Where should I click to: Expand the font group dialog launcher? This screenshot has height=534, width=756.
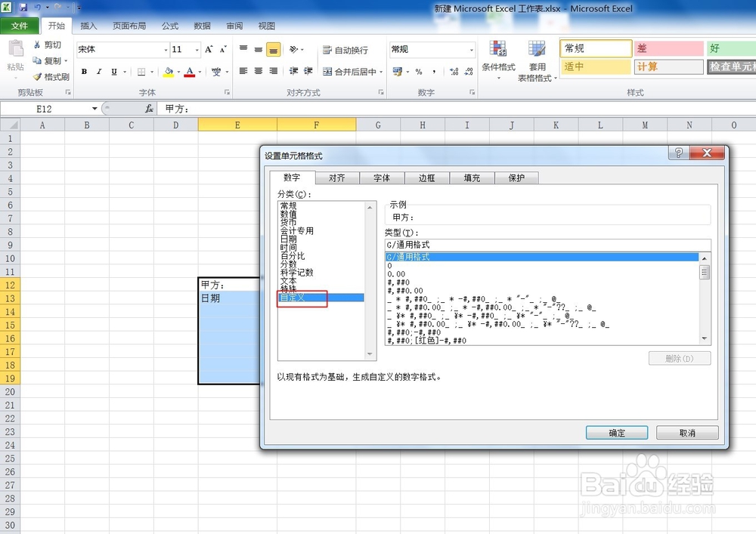click(x=227, y=92)
